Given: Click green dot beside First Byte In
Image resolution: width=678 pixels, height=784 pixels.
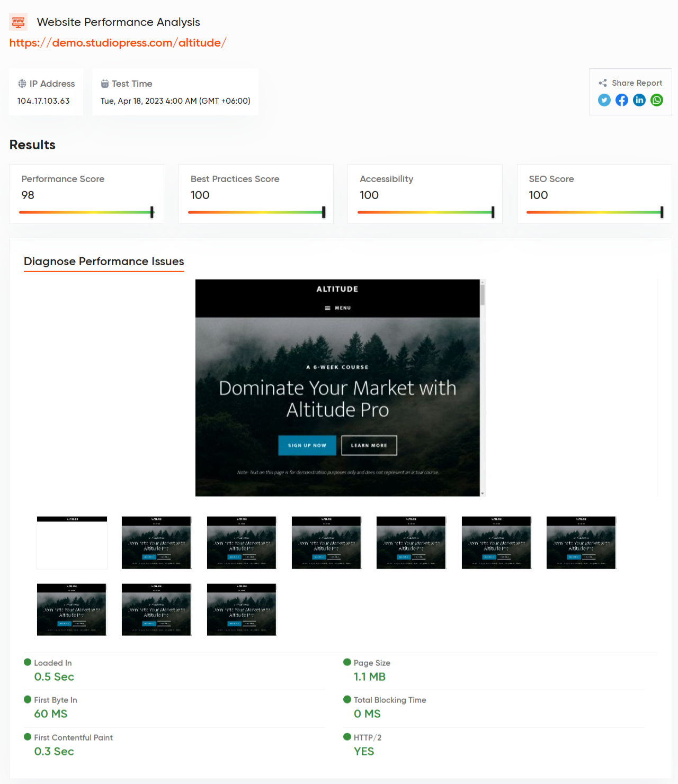Looking at the screenshot, I should [x=28, y=699].
